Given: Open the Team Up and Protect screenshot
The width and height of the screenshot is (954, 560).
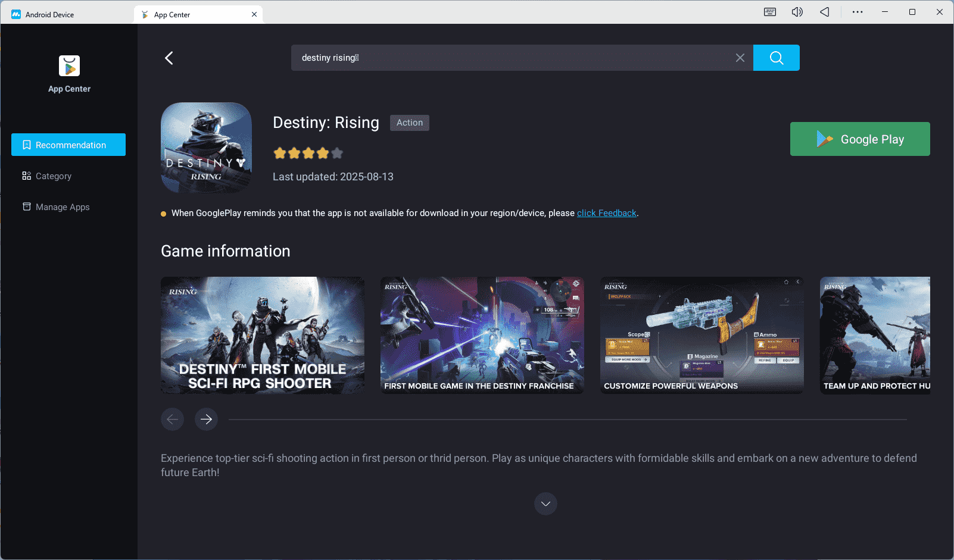Looking at the screenshot, I should [875, 335].
